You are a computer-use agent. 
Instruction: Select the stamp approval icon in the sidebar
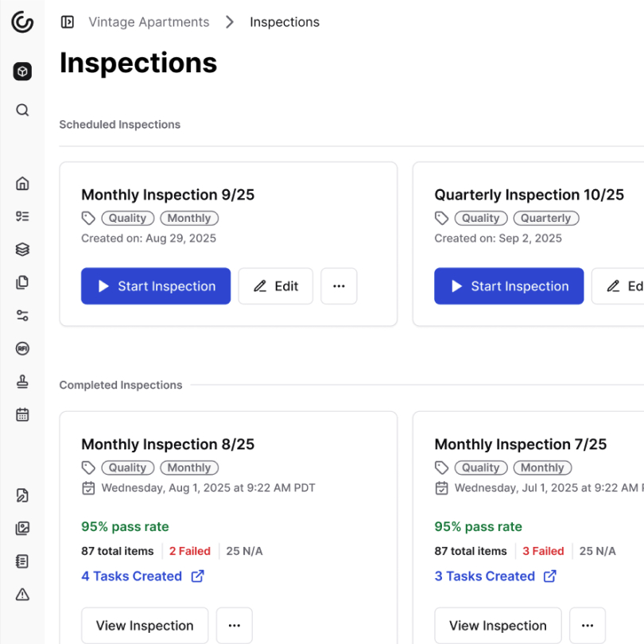(21, 382)
